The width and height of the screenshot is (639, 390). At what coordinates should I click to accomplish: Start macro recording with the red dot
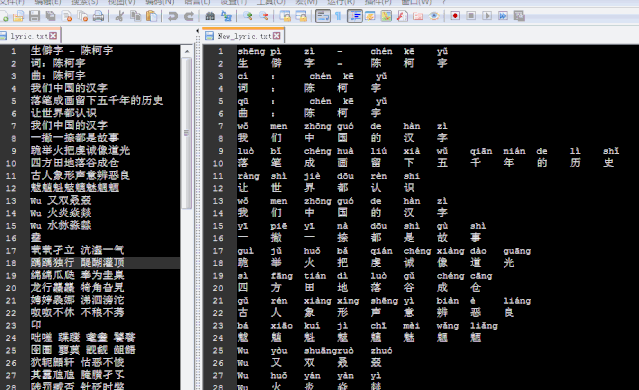[x=455, y=16]
